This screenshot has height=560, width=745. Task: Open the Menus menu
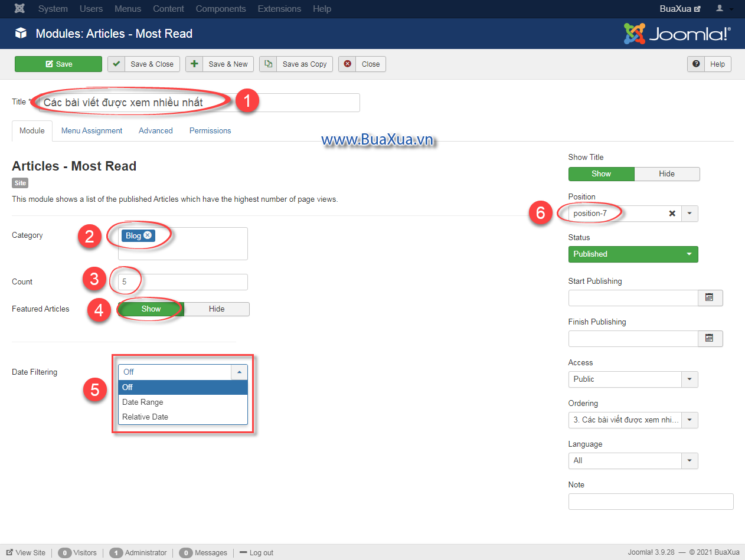point(128,9)
